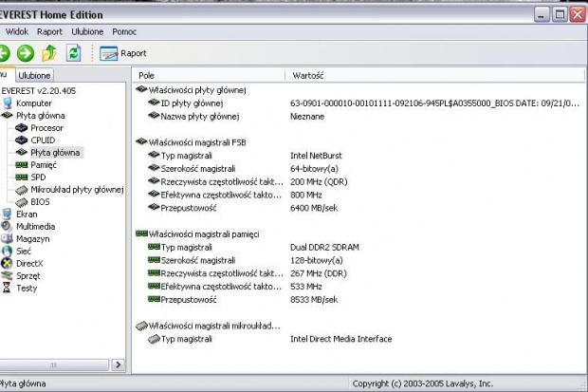
Task: Click the up-one-level folder toolbar icon
Action: 48,53
